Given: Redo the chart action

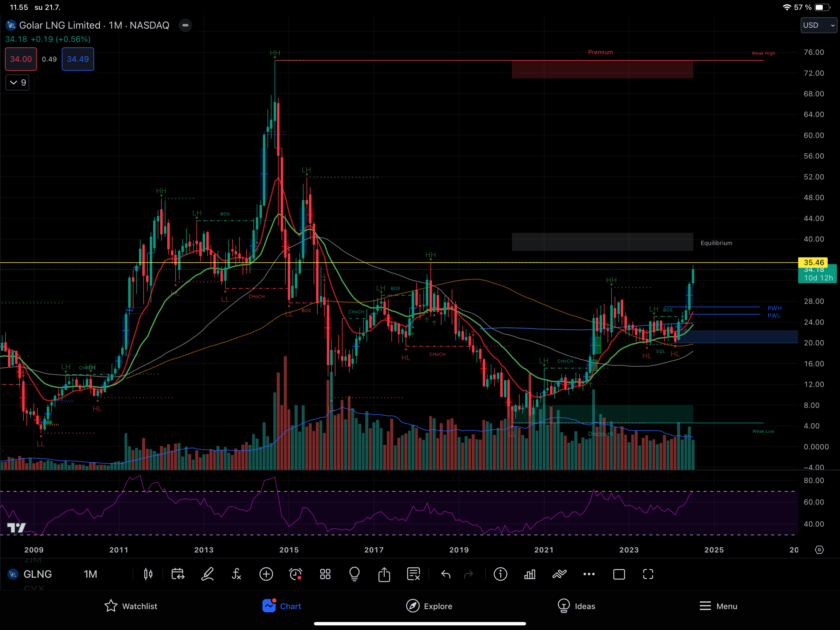Looking at the screenshot, I should (469, 574).
